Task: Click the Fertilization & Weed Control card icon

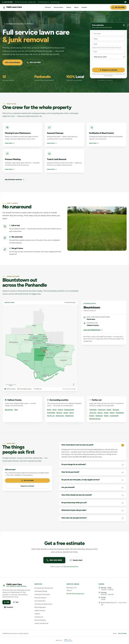Action: (91, 127)
